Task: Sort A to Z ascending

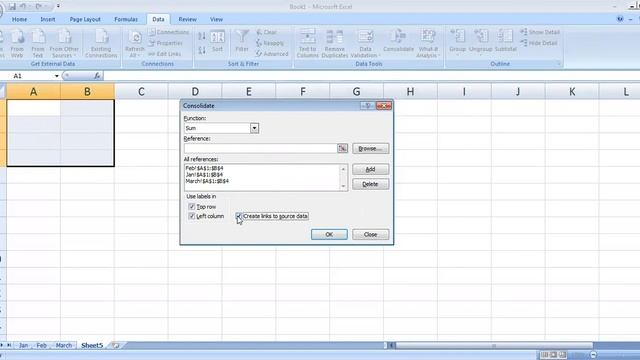Action: point(202,36)
